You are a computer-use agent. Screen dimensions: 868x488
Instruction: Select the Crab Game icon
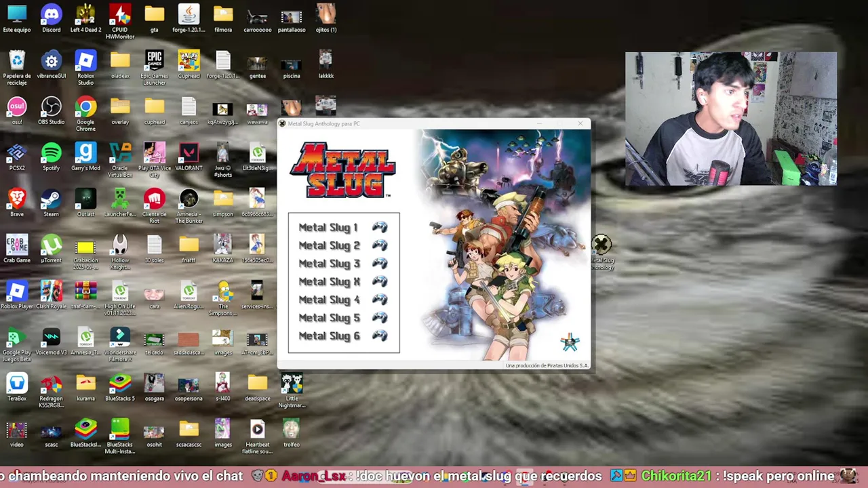[x=17, y=249]
